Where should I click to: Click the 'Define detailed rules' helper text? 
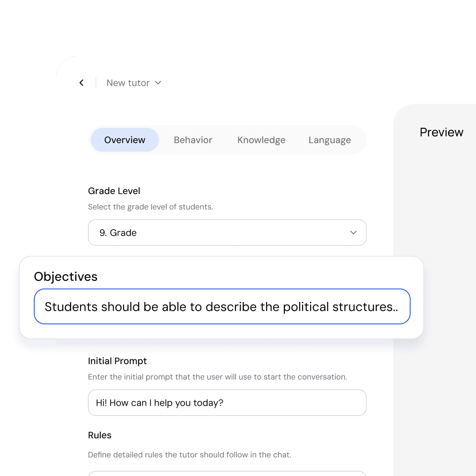(x=189, y=455)
